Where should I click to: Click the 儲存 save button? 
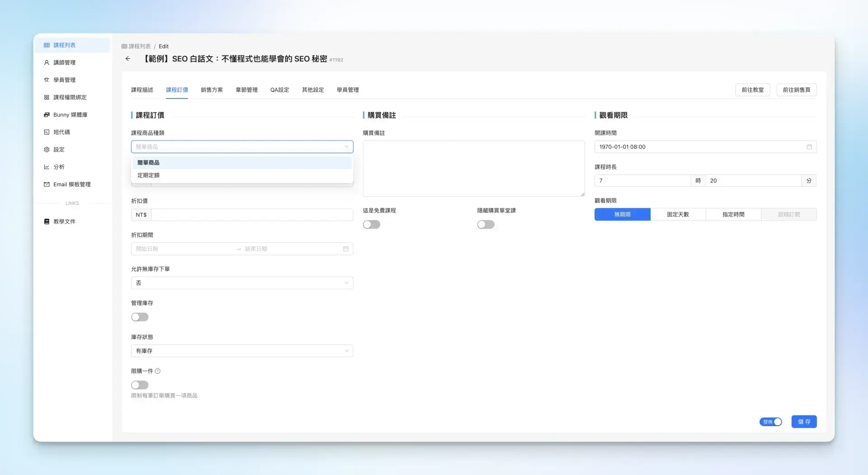[x=804, y=422]
